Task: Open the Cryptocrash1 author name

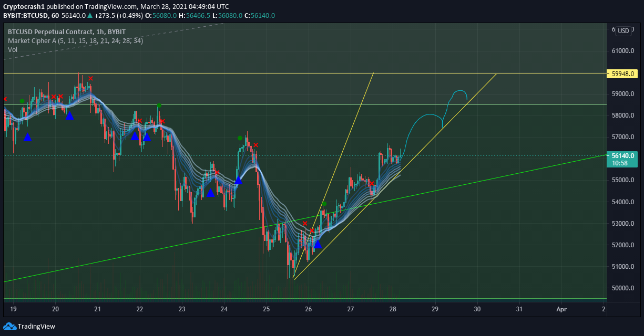Action: (24, 7)
